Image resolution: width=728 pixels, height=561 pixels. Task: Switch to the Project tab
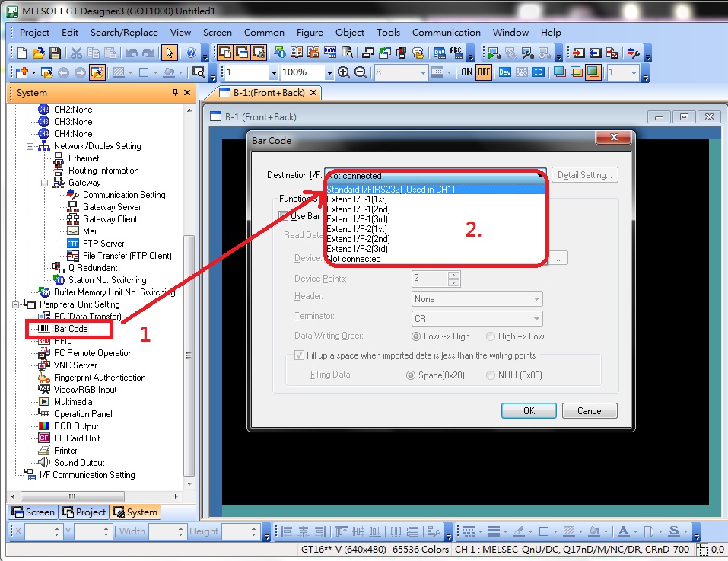[x=84, y=512]
